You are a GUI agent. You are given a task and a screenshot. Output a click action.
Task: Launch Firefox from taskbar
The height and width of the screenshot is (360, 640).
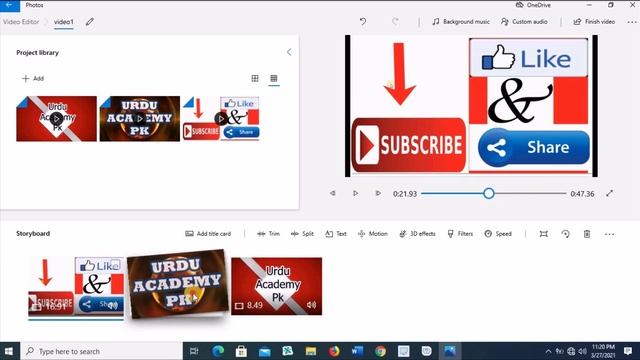pyautogui.click(x=334, y=351)
